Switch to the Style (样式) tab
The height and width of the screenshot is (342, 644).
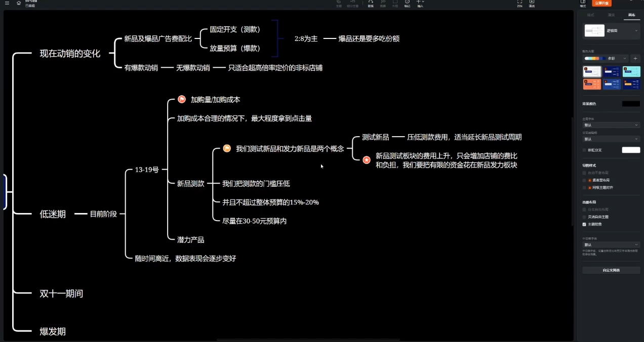590,15
